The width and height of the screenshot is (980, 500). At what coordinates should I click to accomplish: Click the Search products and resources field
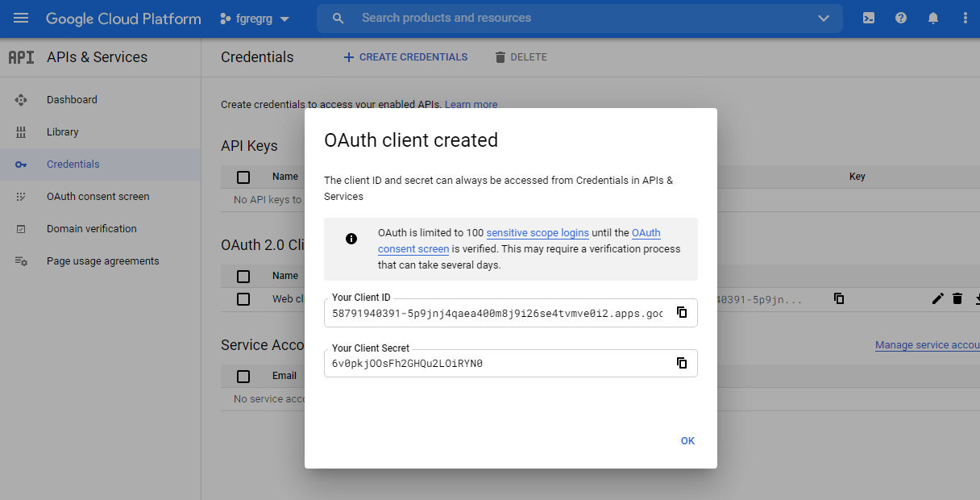[x=564, y=18]
